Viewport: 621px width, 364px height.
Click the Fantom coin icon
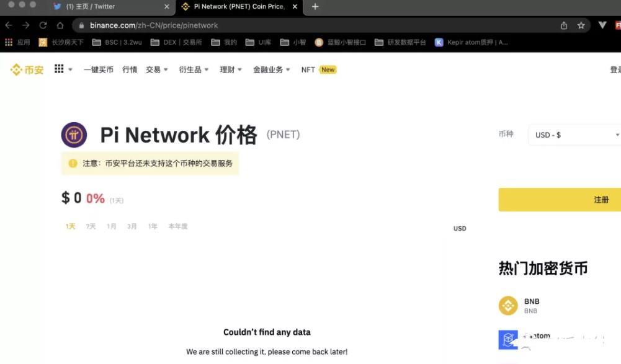coord(508,340)
